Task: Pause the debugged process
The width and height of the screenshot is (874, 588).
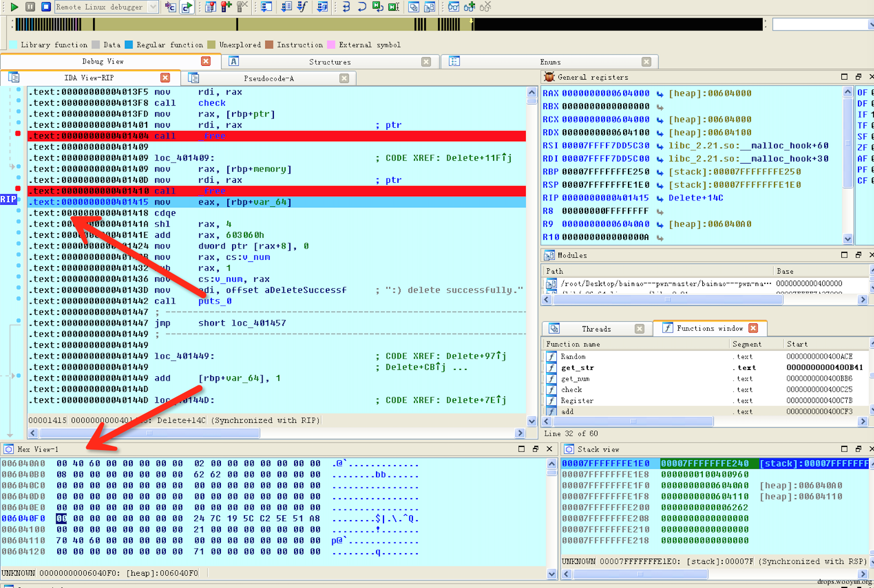Action: (x=30, y=7)
